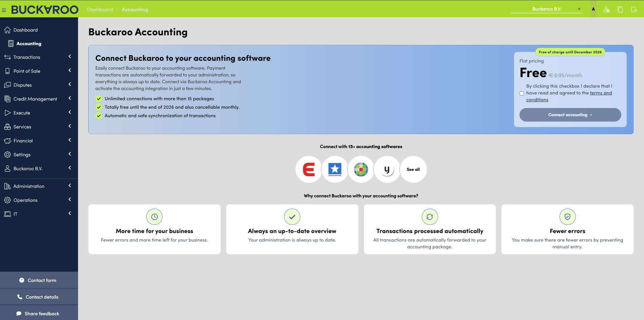Image resolution: width=644 pixels, height=320 pixels.
Task: Click the copy pages icon in header
Action: pos(620,10)
